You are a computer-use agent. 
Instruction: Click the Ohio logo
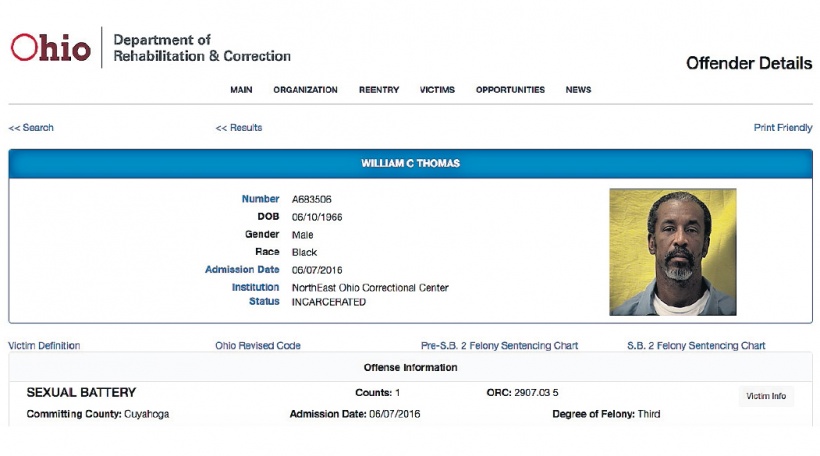click(51, 48)
